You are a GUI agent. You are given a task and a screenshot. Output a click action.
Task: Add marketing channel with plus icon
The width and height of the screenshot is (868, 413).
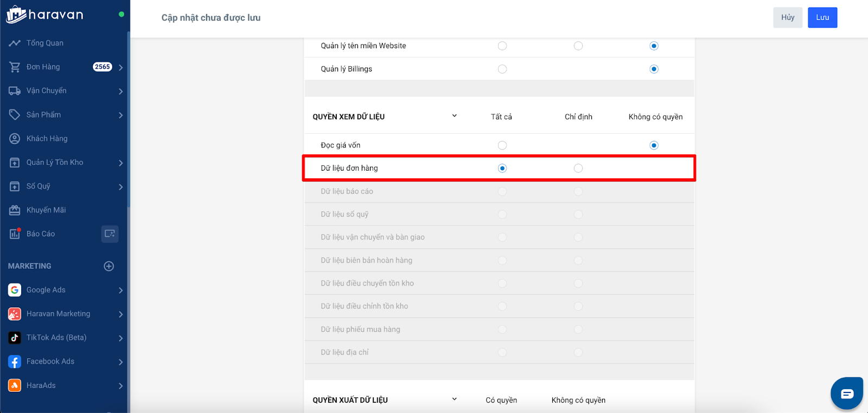pos(109,266)
